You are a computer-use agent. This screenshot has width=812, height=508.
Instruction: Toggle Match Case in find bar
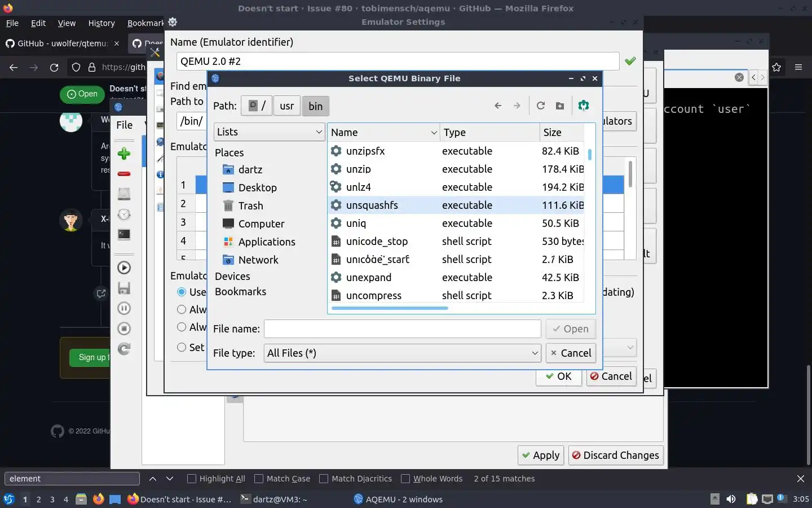(259, 479)
